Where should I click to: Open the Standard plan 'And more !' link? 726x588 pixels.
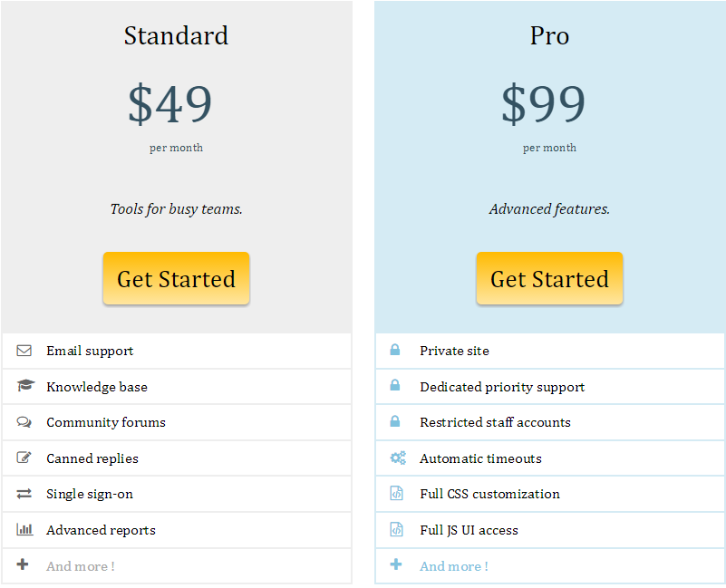point(80,566)
